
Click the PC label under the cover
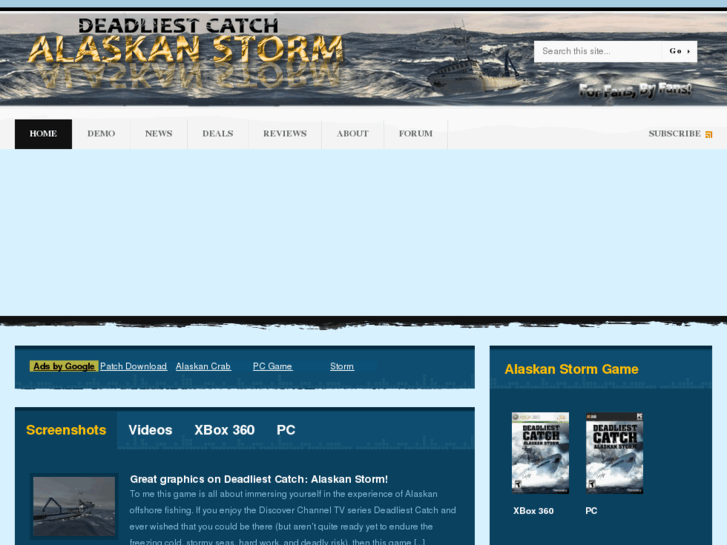(x=591, y=511)
